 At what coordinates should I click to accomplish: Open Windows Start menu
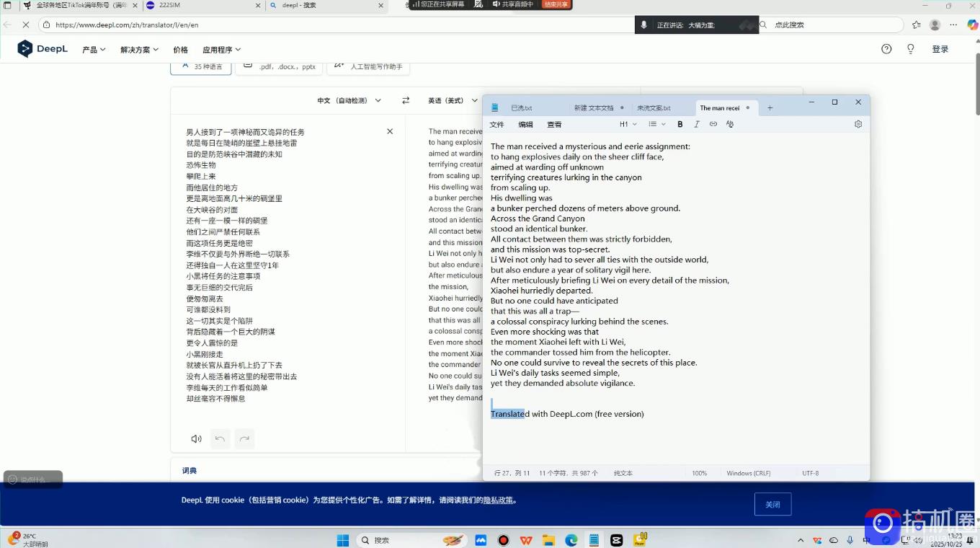(x=343, y=540)
